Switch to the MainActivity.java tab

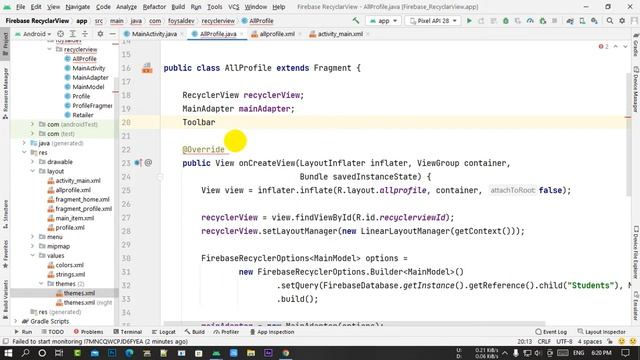click(153, 34)
